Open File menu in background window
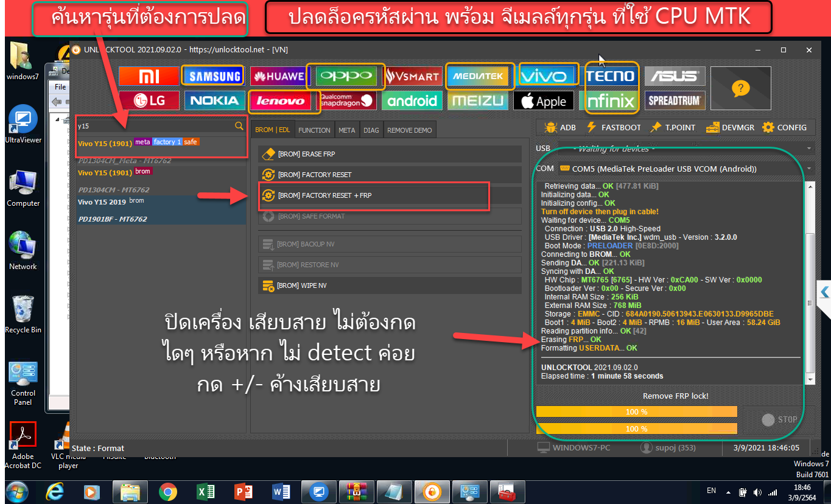This screenshot has width=831, height=504. pyautogui.click(x=60, y=87)
